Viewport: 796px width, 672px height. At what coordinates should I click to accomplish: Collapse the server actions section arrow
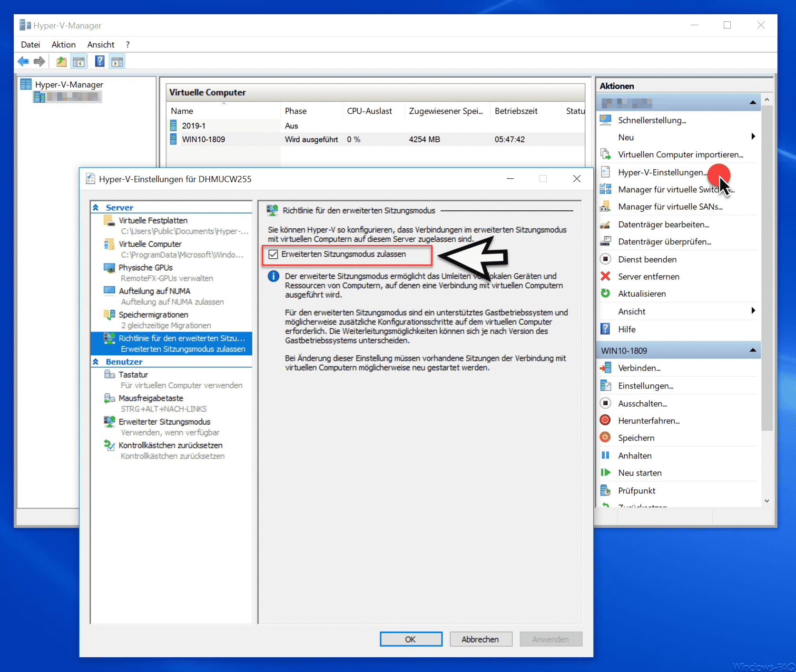[753, 102]
